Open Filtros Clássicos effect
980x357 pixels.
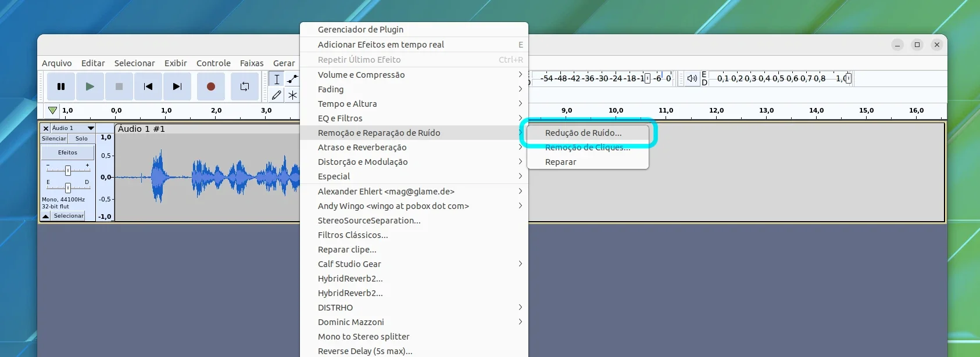tap(414, 235)
